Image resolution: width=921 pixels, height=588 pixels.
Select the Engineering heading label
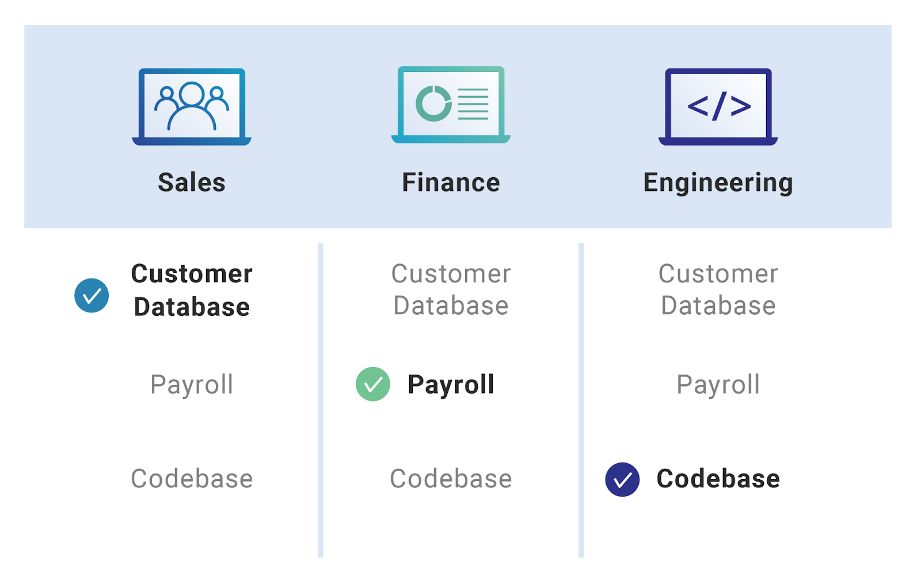point(718,183)
